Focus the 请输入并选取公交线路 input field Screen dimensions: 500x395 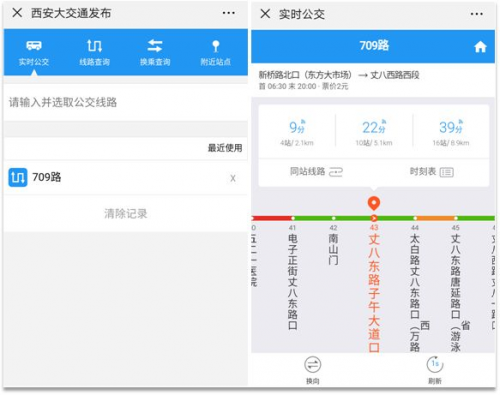[x=126, y=102]
